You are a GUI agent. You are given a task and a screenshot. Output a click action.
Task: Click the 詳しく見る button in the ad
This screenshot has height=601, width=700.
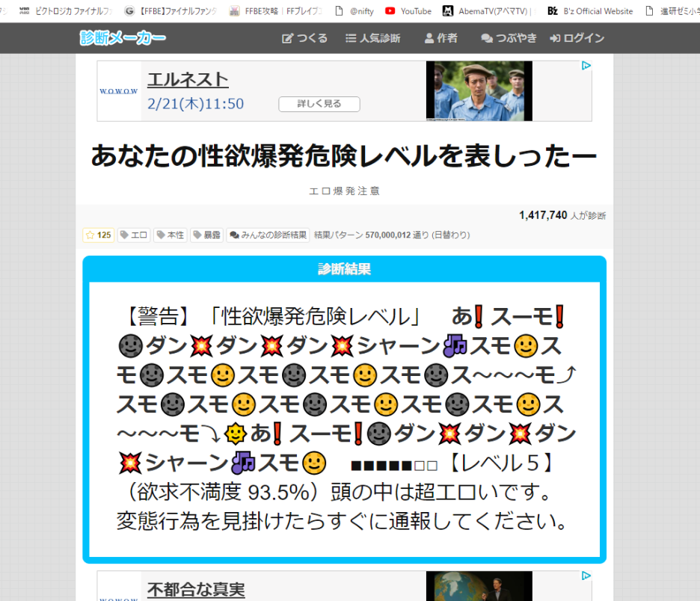click(319, 104)
